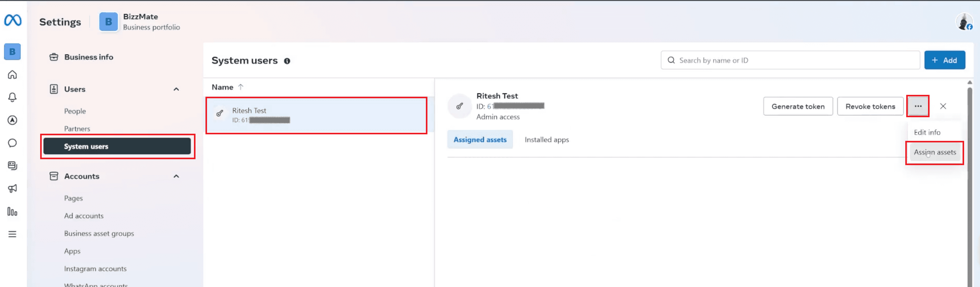The height and width of the screenshot is (287, 980).
Task: Click the key icon in Ritesh Test list row
Action: [x=219, y=113]
